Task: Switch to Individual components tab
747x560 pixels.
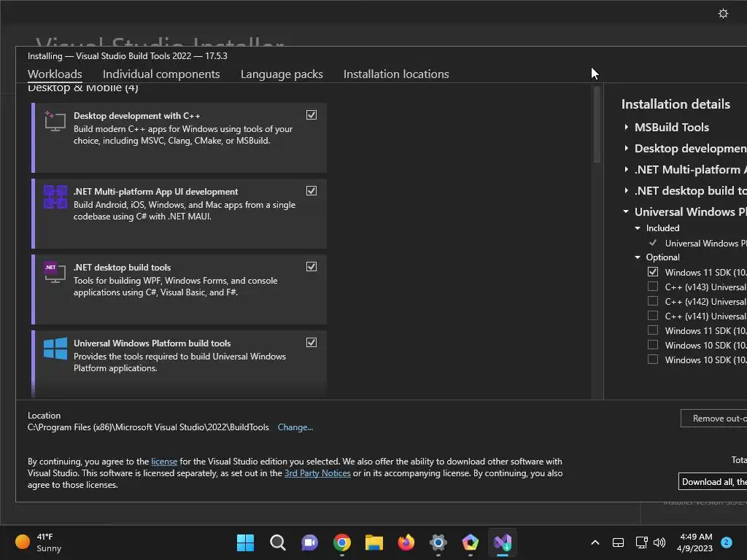Action: [x=161, y=74]
